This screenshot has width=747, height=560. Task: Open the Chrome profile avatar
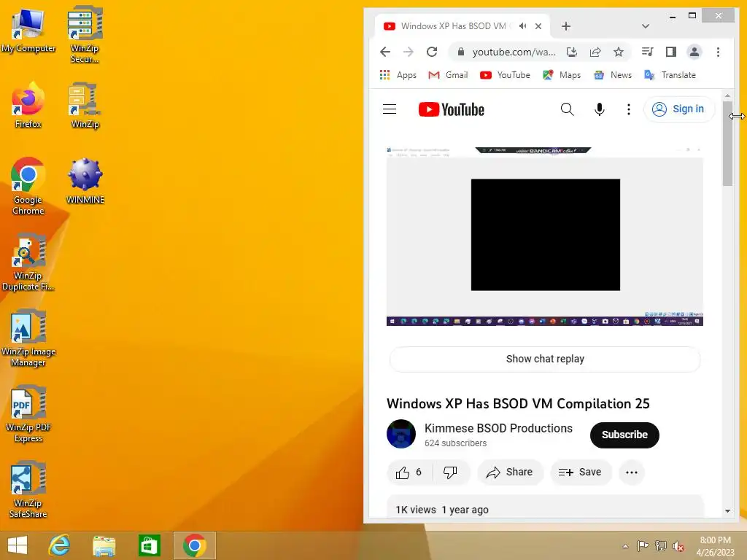(x=694, y=52)
